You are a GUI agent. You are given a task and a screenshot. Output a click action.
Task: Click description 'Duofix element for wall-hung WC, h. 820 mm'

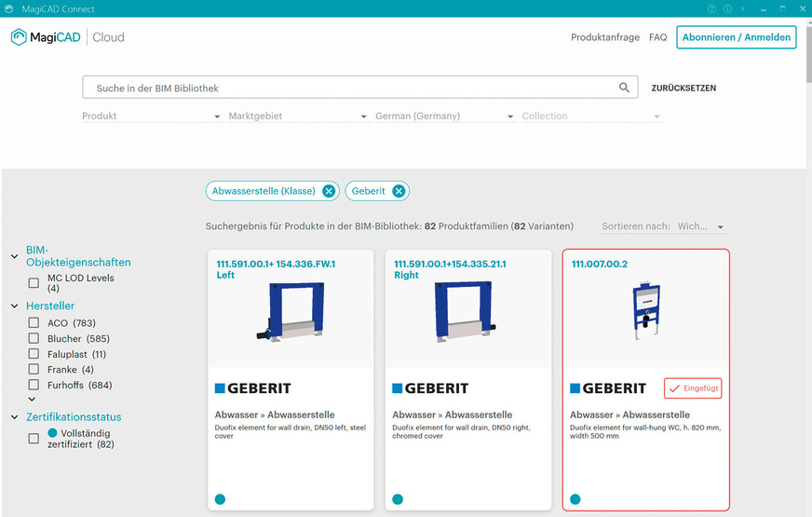645,431
